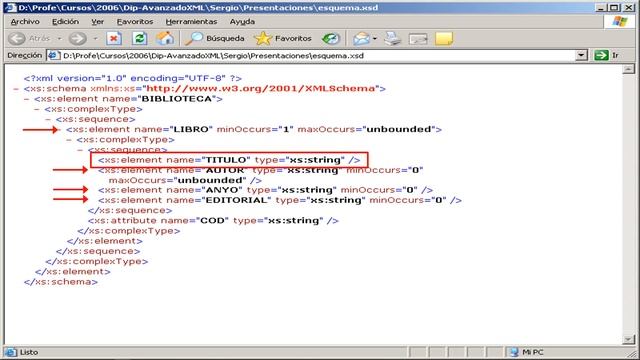Viewport: 640px width, 360px height.
Task: Click the Forward arrow icon
Action: pos(77,38)
